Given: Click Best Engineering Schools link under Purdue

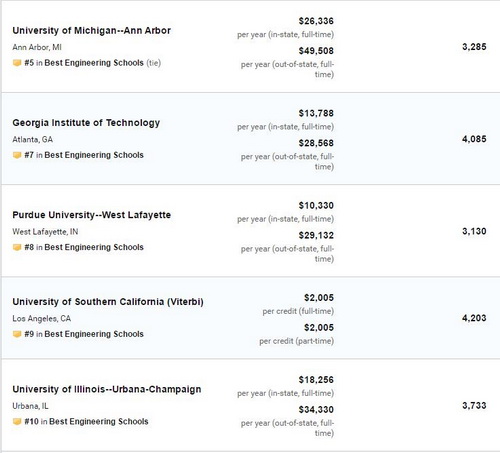Looking at the screenshot, I should click(x=94, y=247).
